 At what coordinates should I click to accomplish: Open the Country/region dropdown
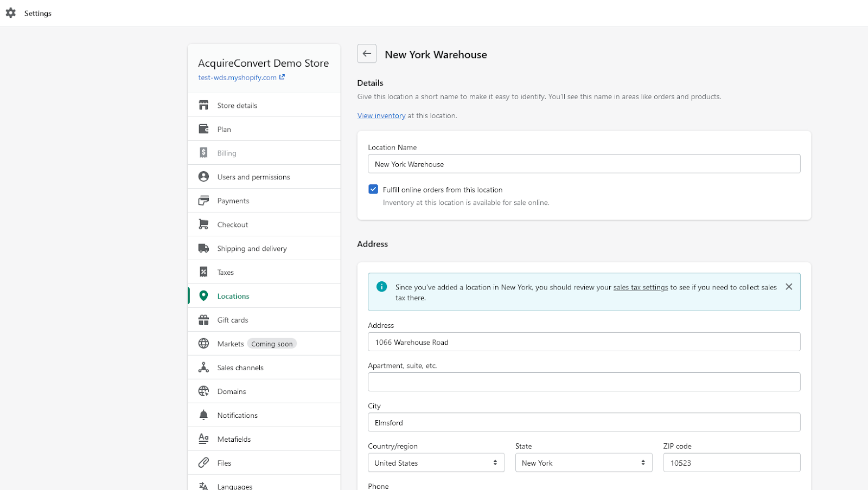tap(436, 463)
